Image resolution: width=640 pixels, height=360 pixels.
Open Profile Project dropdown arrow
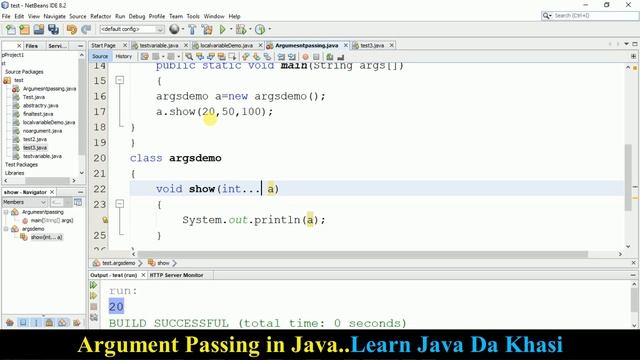click(269, 29)
